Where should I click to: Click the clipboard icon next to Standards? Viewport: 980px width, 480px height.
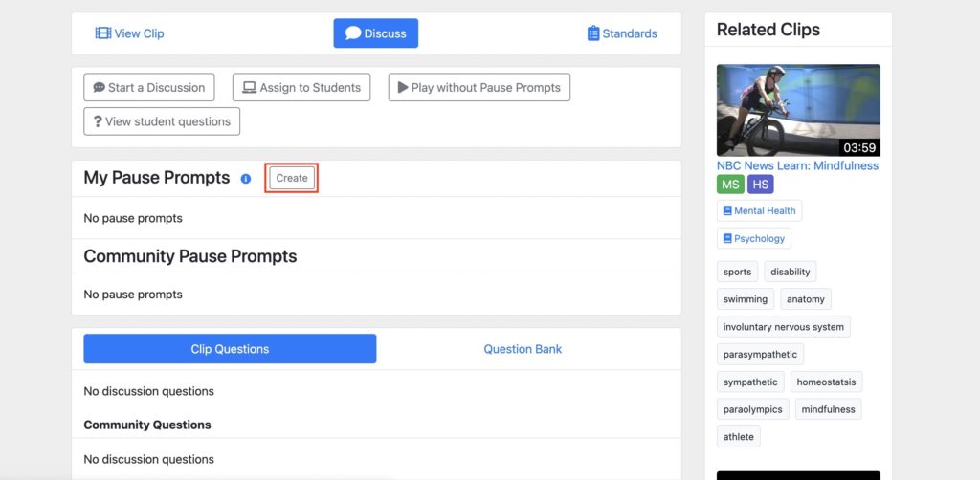coord(593,33)
